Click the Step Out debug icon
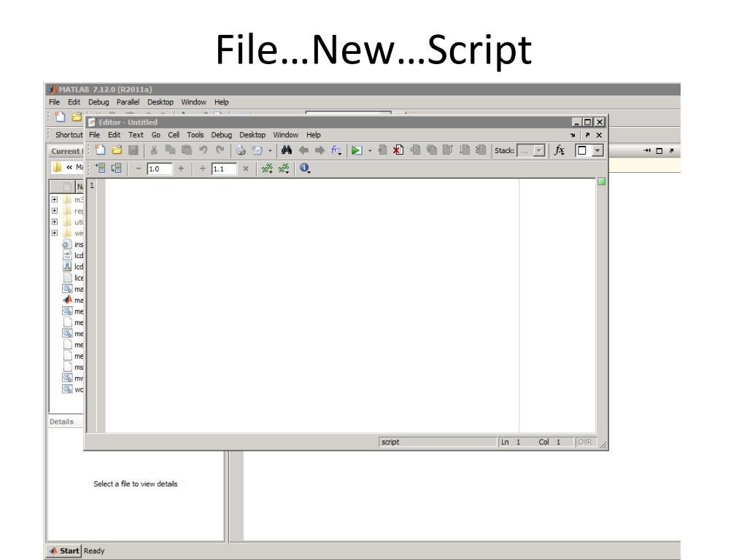747x560 pixels. pyautogui.click(x=448, y=150)
